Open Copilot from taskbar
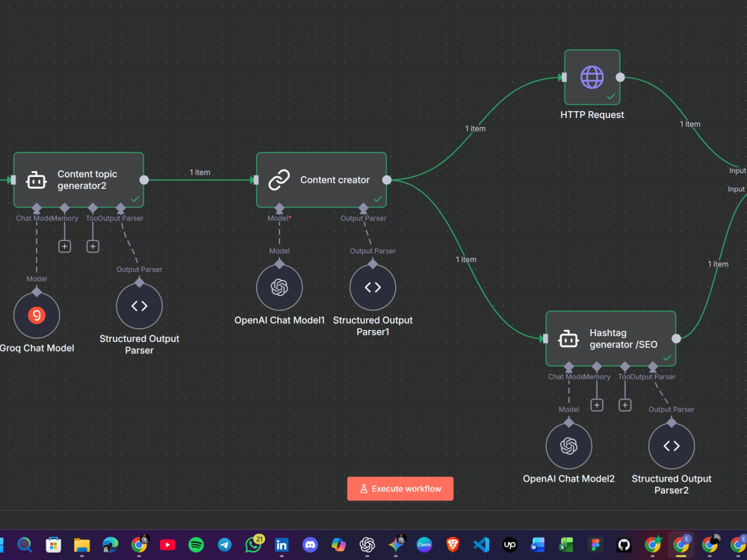The width and height of the screenshot is (747, 560). tap(338, 544)
